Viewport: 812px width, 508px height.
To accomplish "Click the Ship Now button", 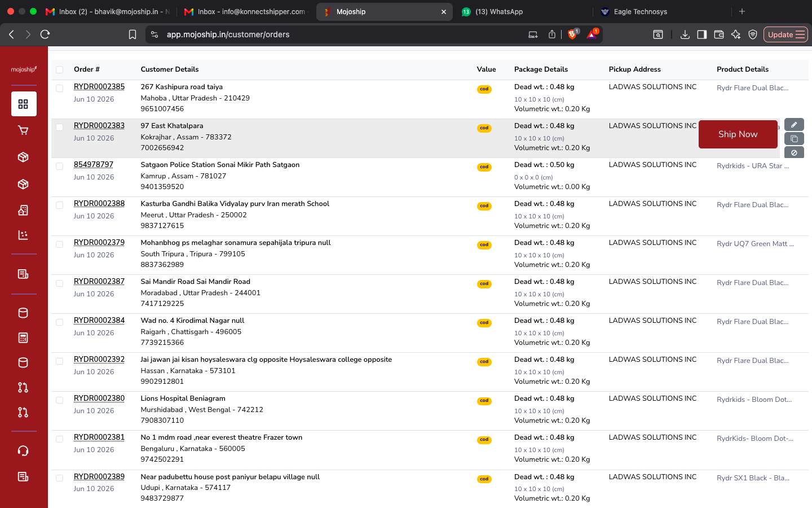I will tap(738, 134).
